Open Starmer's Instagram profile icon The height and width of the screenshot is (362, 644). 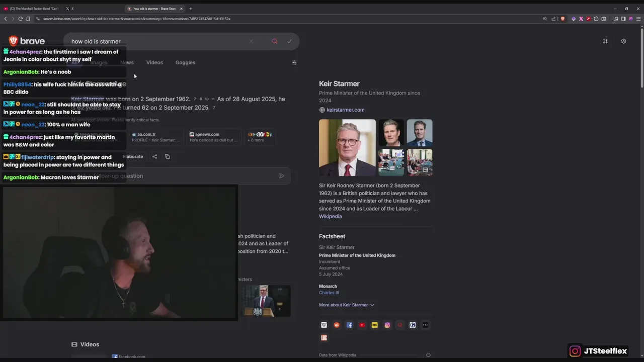coord(387,325)
